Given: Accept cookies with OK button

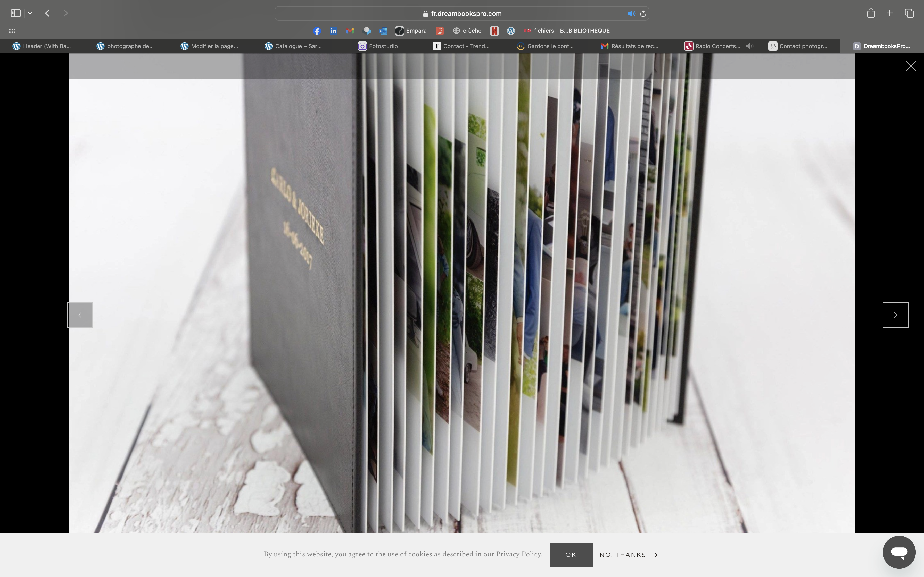Looking at the screenshot, I should pyautogui.click(x=571, y=555).
